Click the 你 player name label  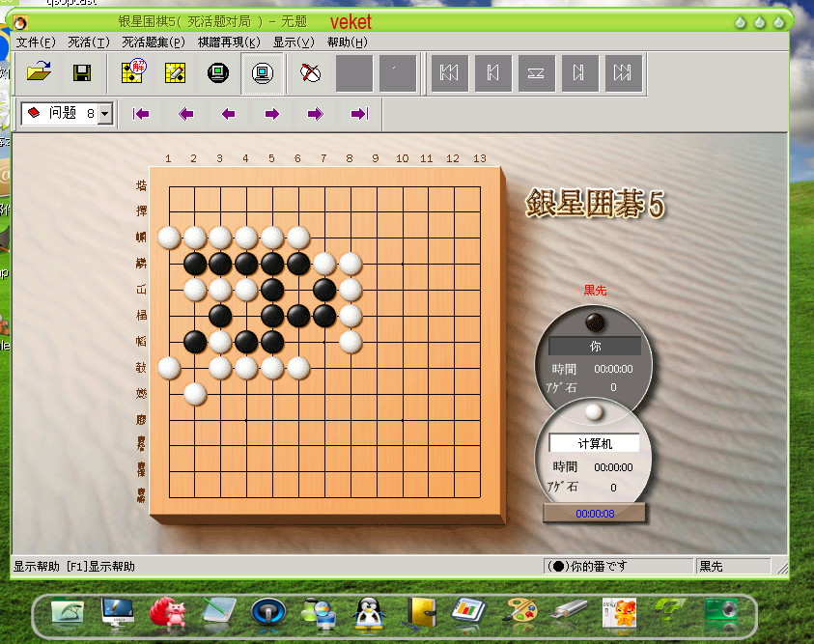point(595,346)
